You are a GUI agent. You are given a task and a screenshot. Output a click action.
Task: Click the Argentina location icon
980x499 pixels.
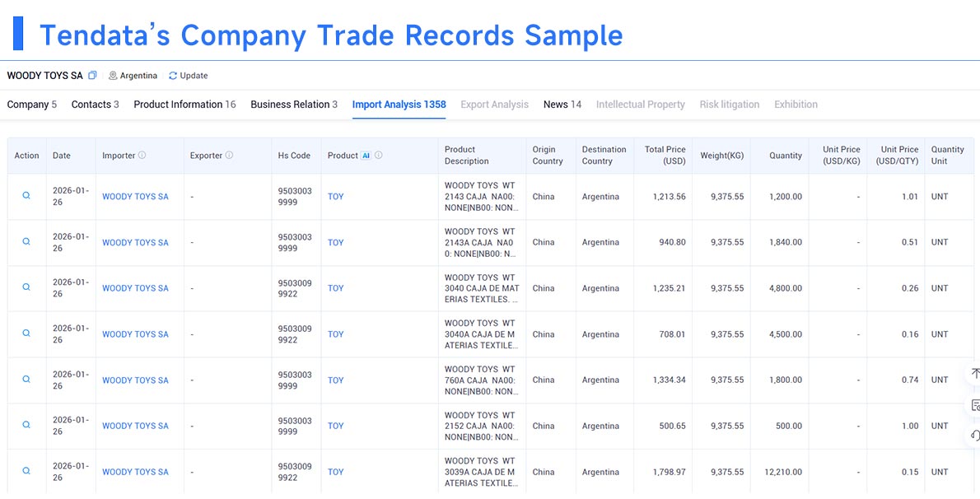click(113, 76)
